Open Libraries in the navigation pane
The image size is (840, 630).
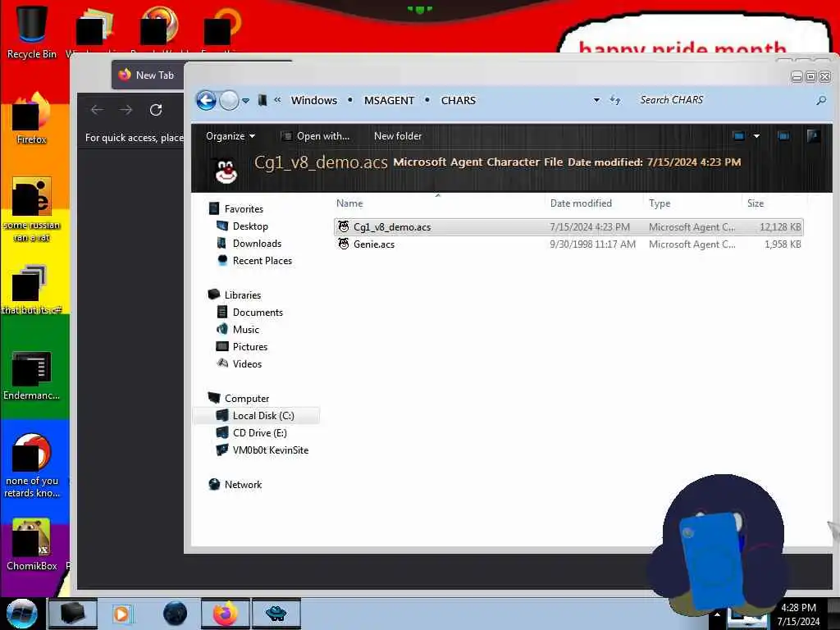click(x=243, y=295)
